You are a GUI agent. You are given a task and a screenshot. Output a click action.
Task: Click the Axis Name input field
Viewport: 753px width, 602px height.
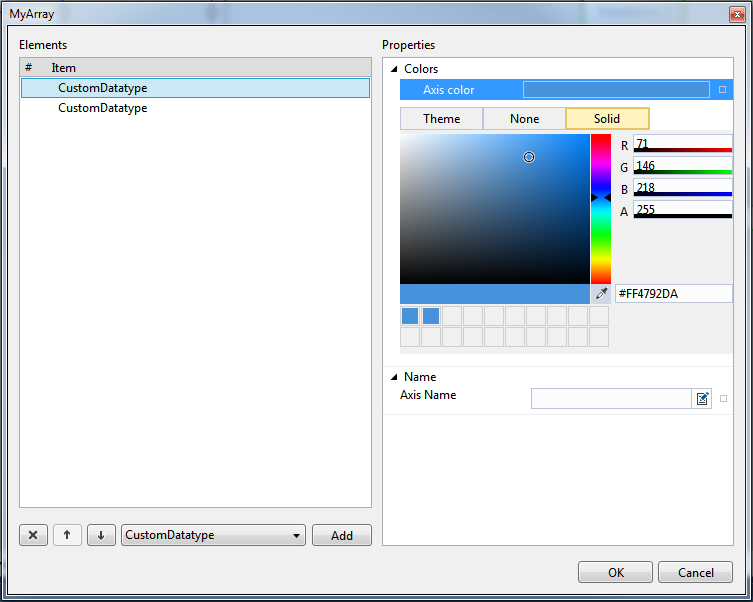click(x=611, y=398)
